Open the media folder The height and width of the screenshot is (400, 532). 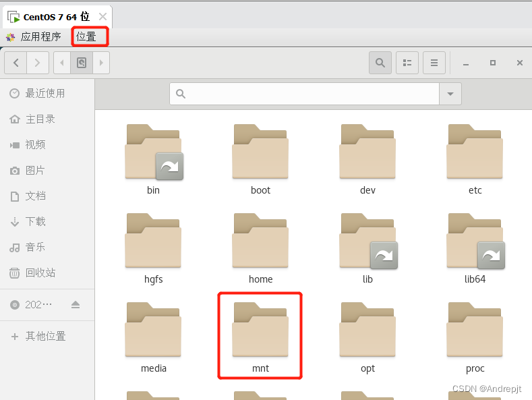tap(153, 337)
